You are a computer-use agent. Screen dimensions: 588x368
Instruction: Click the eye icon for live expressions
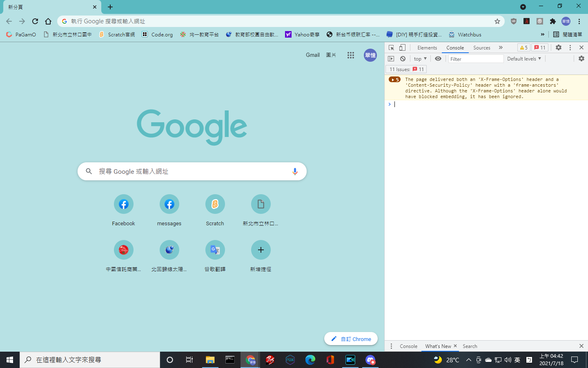click(x=438, y=58)
